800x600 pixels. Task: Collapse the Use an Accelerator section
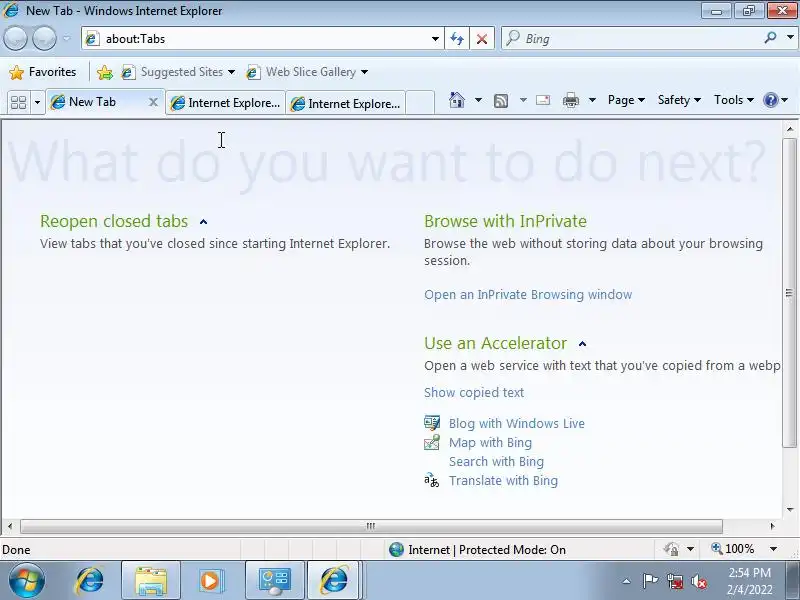coord(583,344)
